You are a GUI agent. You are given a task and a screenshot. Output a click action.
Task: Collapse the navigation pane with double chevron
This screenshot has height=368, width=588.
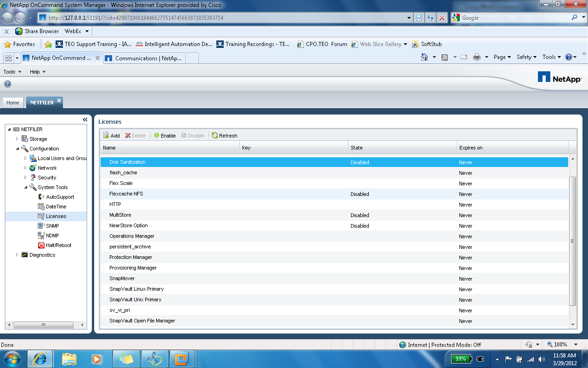pyautogui.click(x=85, y=120)
